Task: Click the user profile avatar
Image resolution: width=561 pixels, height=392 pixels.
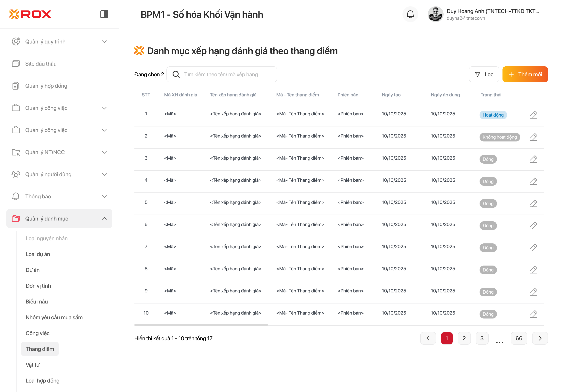Action: 435,14
